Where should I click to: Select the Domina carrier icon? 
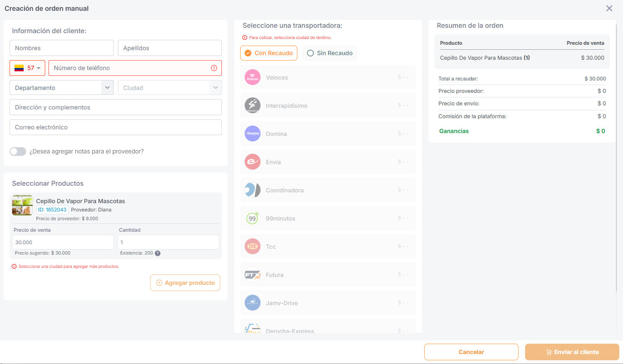pos(252,134)
